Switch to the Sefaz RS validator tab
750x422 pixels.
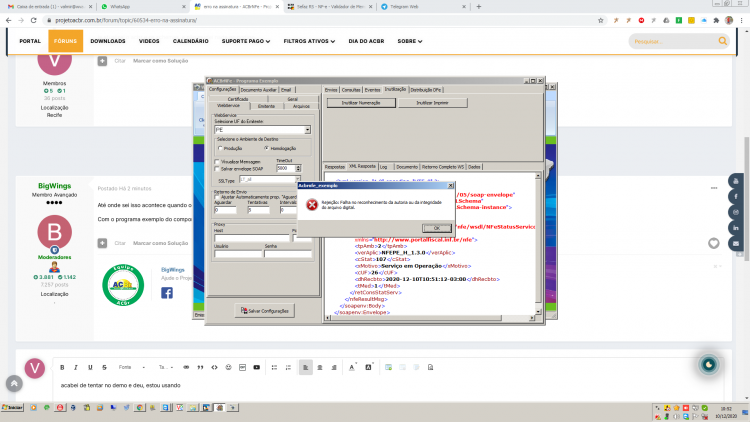330,7
